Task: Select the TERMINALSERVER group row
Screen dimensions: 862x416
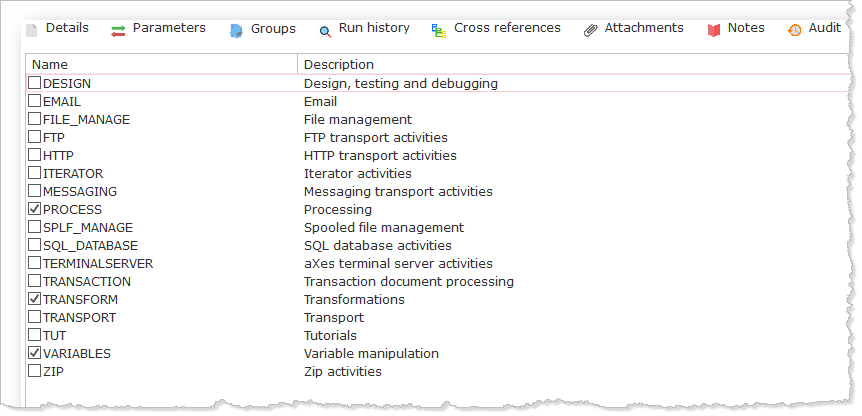Action: point(438,263)
